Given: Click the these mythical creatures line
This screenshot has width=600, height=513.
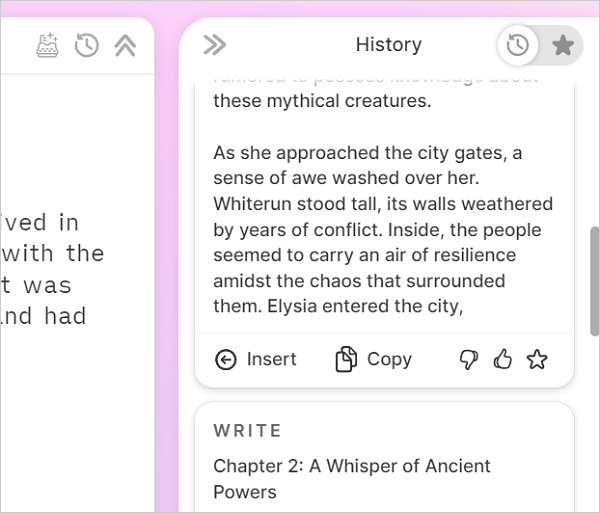Looking at the screenshot, I should pos(322,101).
